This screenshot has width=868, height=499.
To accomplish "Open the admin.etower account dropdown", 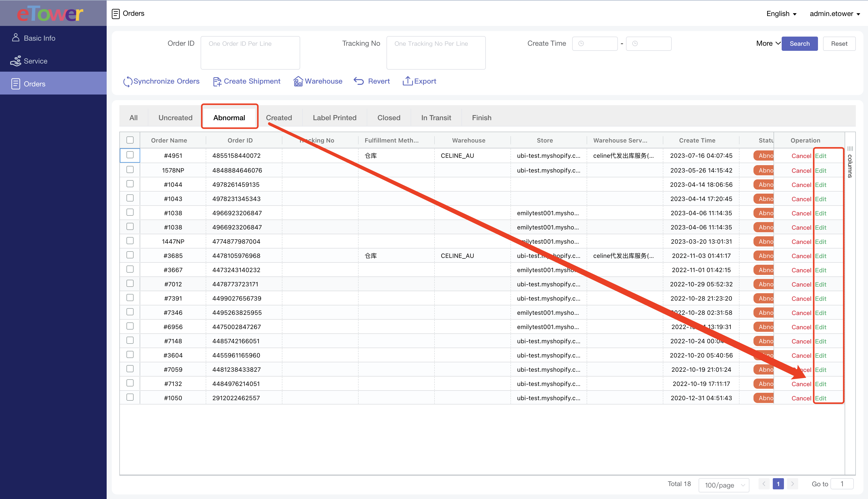I will pos(835,14).
